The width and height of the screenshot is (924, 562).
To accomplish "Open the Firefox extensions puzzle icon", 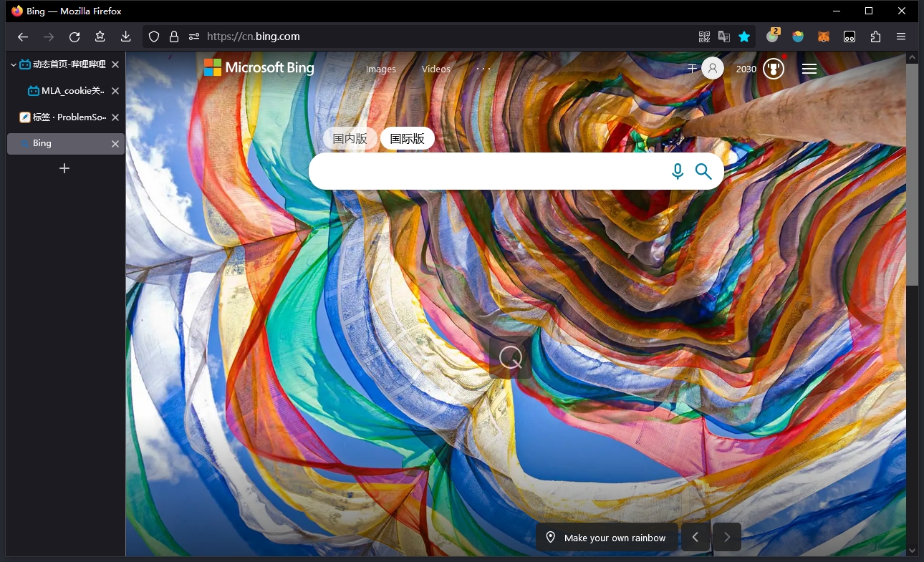I will [875, 37].
